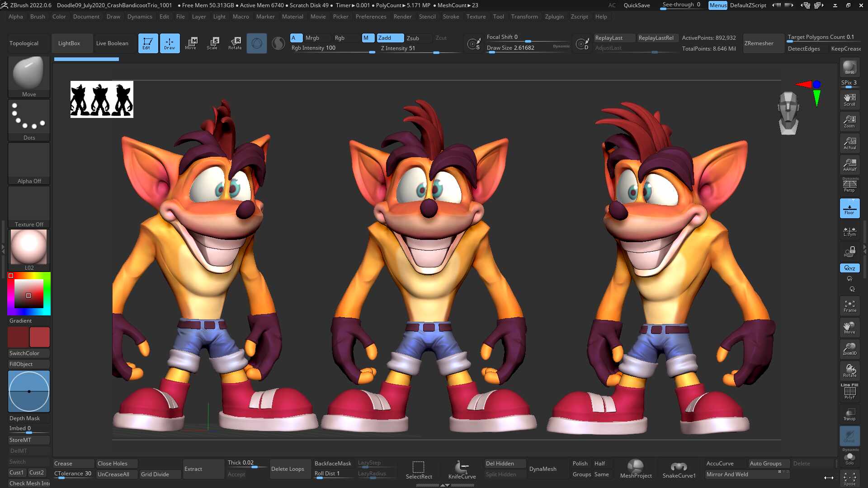Click the Auto Groups button
This screenshot has width=868, height=488.
tap(769, 464)
